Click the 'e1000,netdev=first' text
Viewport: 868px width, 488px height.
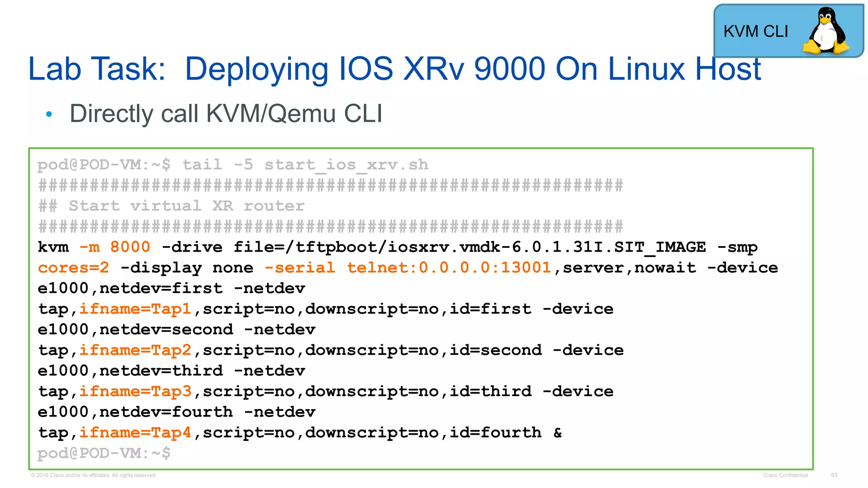(130, 288)
